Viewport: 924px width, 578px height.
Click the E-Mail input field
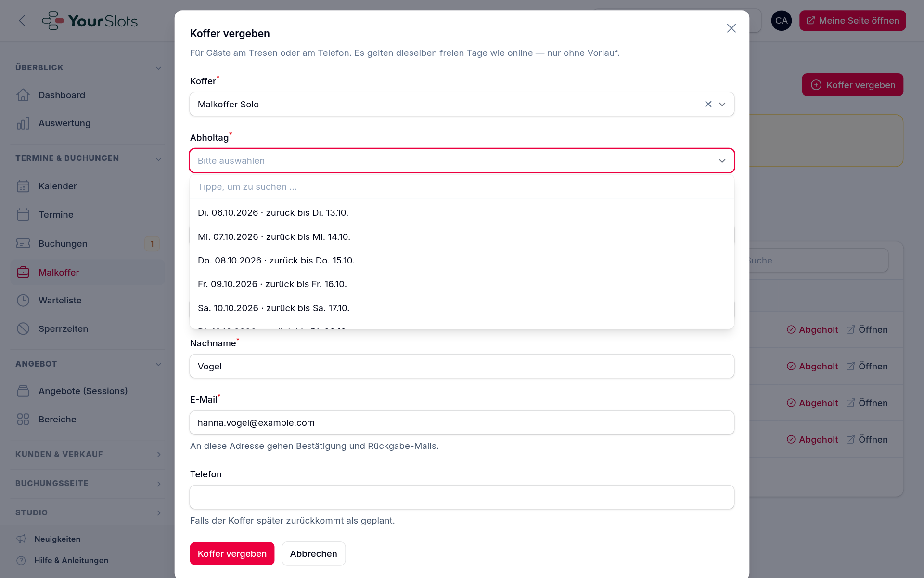click(462, 423)
